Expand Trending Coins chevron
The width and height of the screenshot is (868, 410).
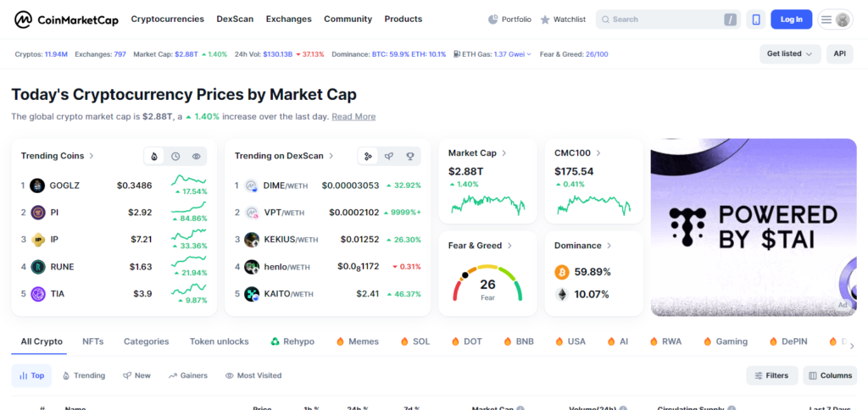(92, 156)
